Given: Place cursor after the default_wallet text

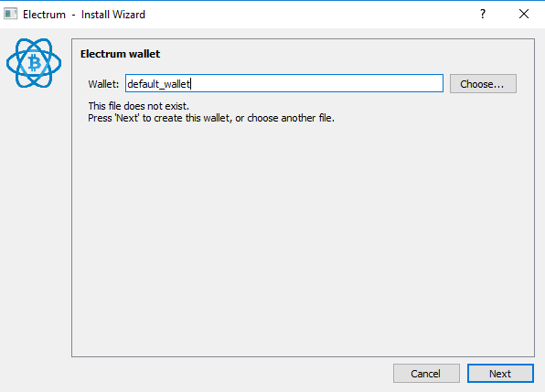Looking at the screenshot, I should (191, 84).
